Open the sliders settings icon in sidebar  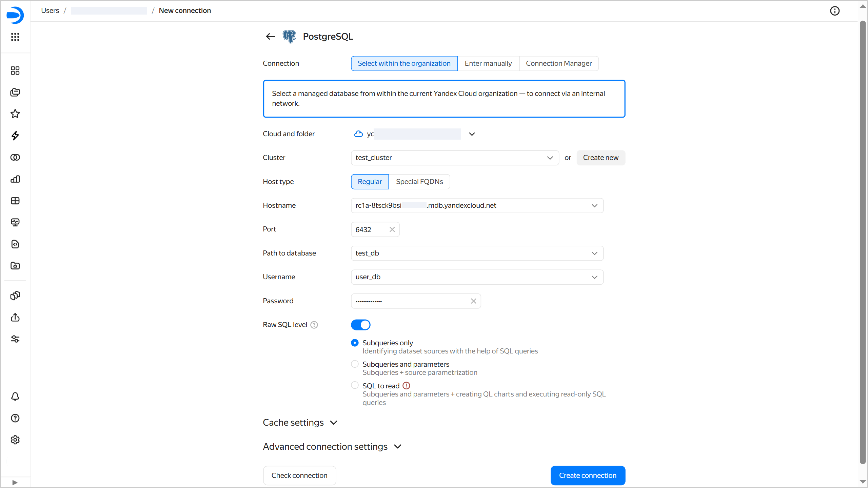15,339
